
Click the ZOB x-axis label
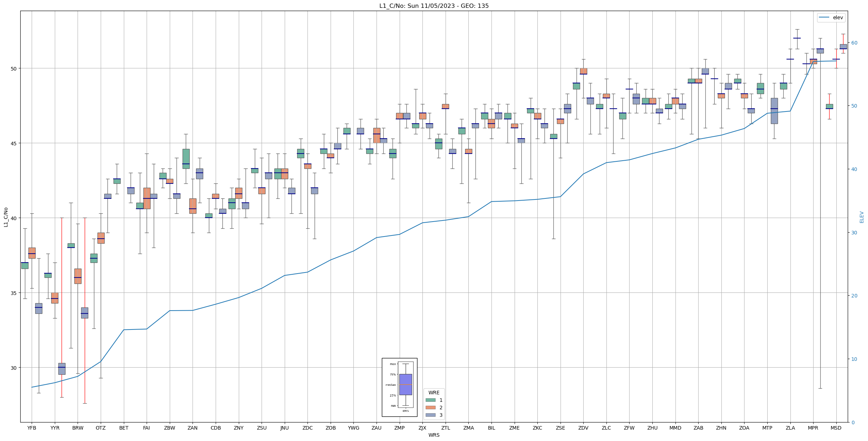tap(331, 428)
